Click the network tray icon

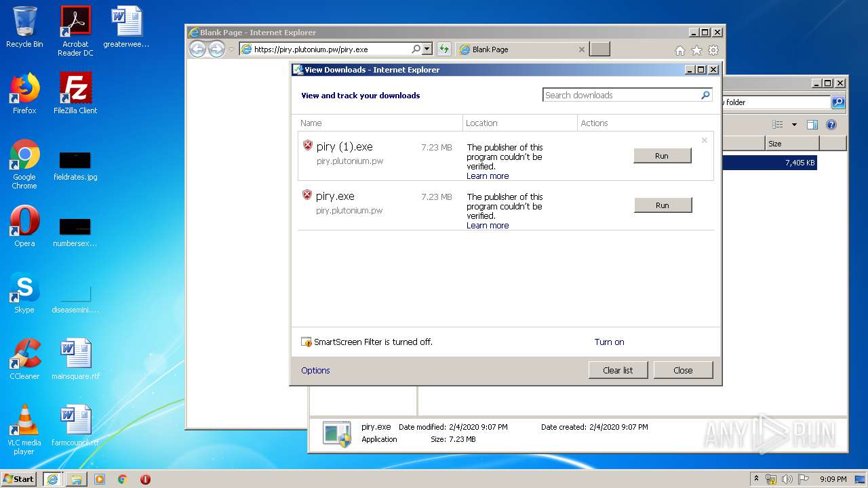click(x=771, y=479)
